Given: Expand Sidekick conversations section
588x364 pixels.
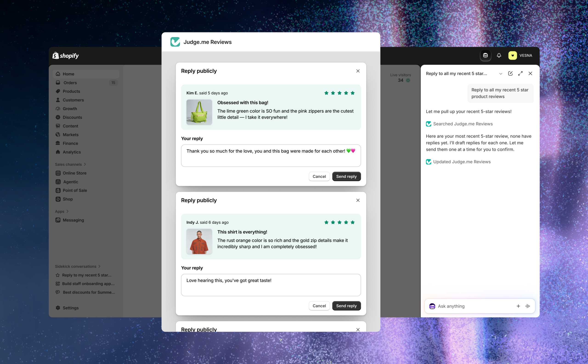Looking at the screenshot, I should coord(78,266).
